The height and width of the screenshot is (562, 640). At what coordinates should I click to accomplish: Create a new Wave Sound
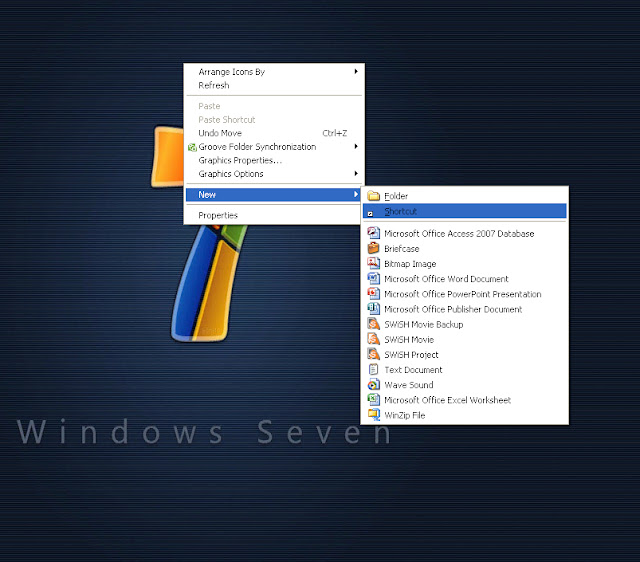click(x=464, y=385)
